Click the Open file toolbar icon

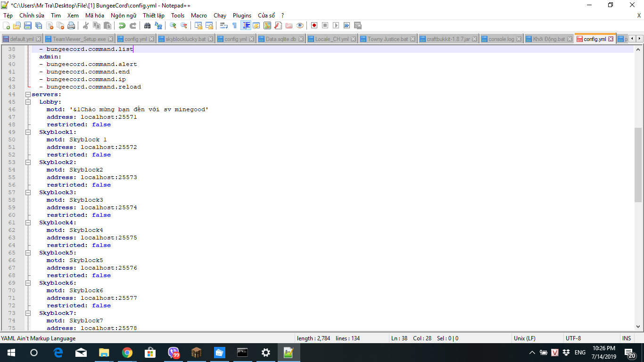(x=17, y=25)
